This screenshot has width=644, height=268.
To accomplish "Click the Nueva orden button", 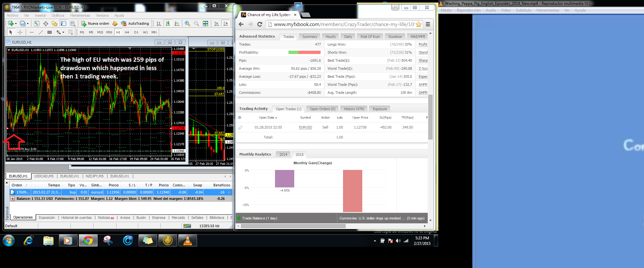I will (95, 23).
